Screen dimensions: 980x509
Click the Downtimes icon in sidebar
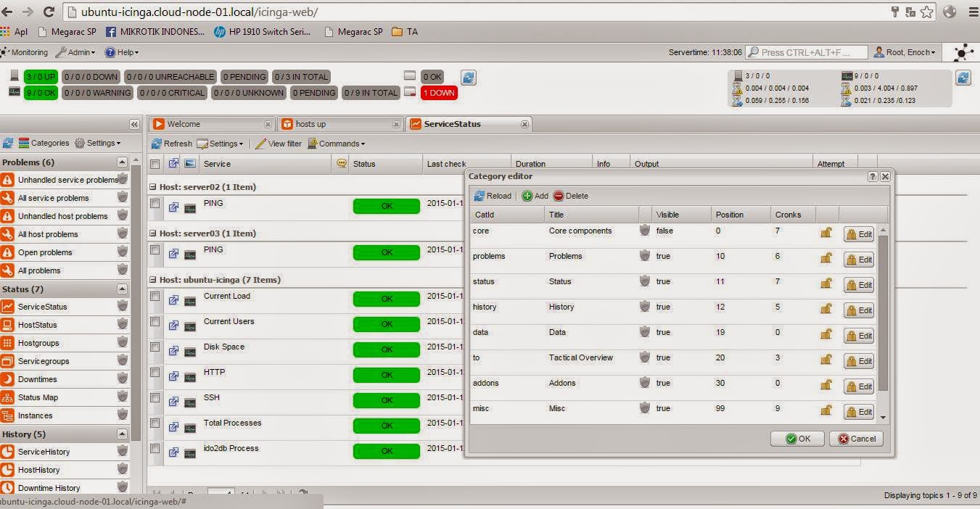[x=7, y=379]
